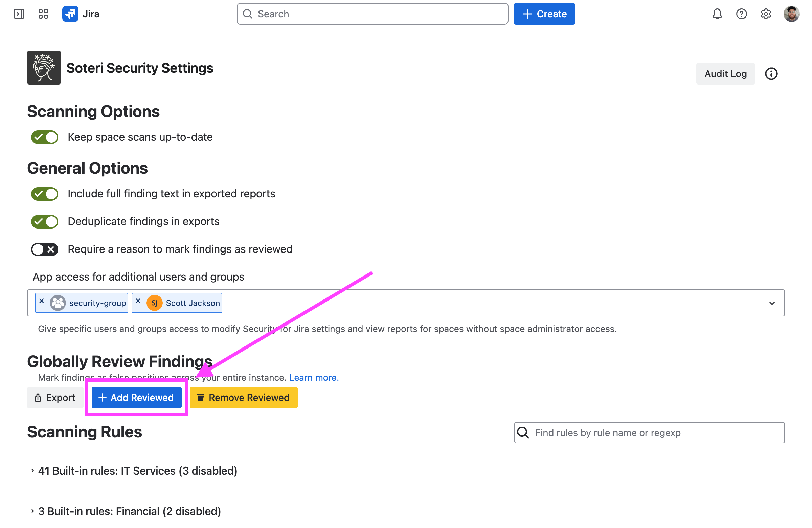
Task: Disable Keep space scans up-to-date toggle
Action: pyautogui.click(x=45, y=137)
